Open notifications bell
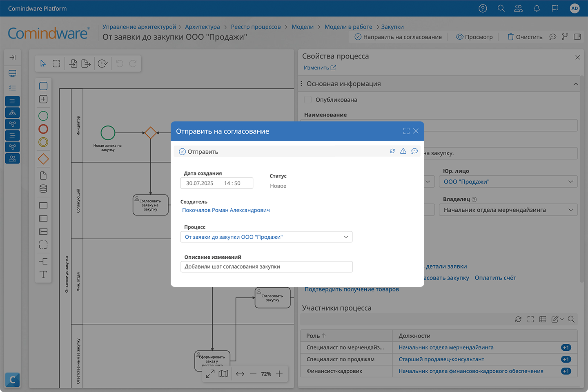Viewport: 588px width, 392px height. (537, 8)
